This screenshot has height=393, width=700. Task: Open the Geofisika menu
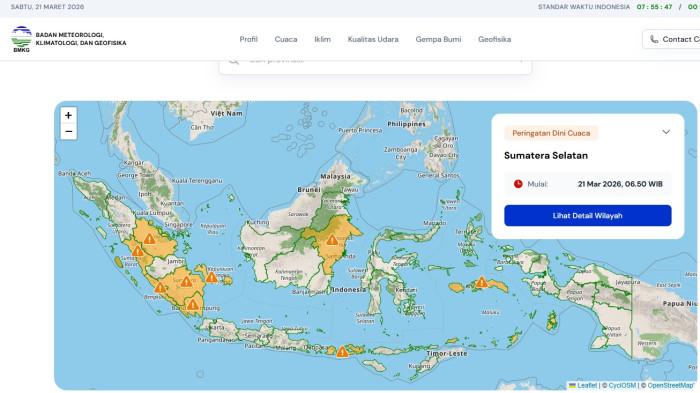495,39
